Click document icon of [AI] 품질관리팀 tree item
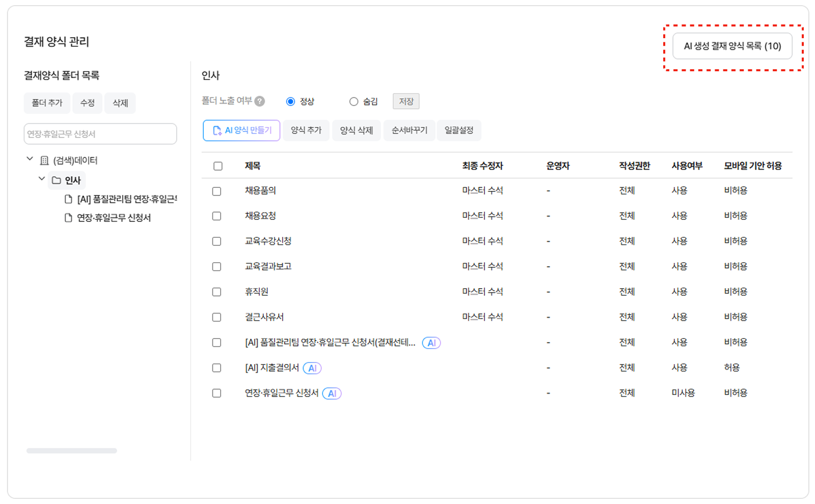 click(68, 199)
